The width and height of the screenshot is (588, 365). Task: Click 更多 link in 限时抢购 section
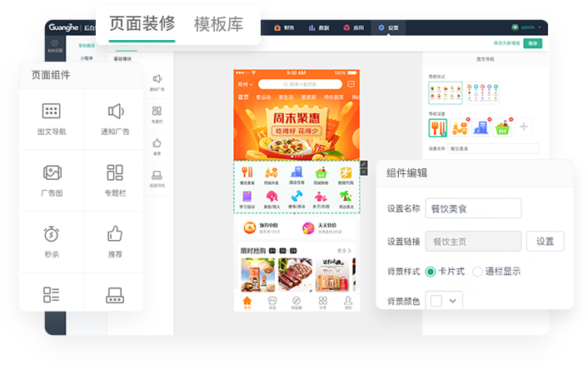point(343,250)
